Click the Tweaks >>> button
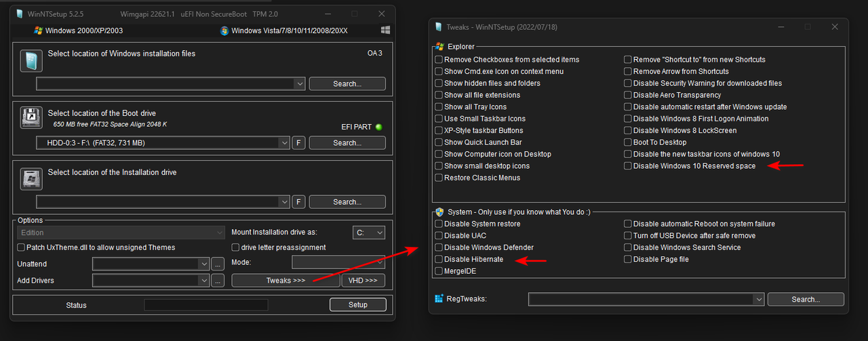This screenshot has height=341, width=868. click(285, 280)
